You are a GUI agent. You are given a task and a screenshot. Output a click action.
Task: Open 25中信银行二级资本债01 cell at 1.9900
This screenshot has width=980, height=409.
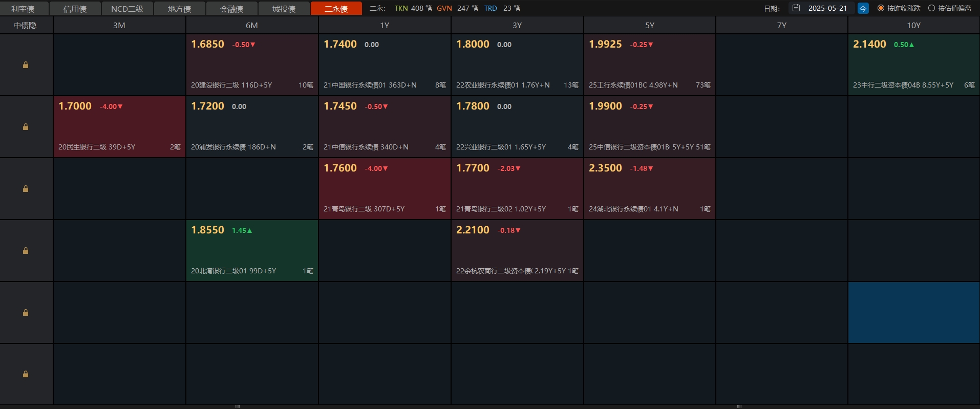pyautogui.click(x=650, y=127)
